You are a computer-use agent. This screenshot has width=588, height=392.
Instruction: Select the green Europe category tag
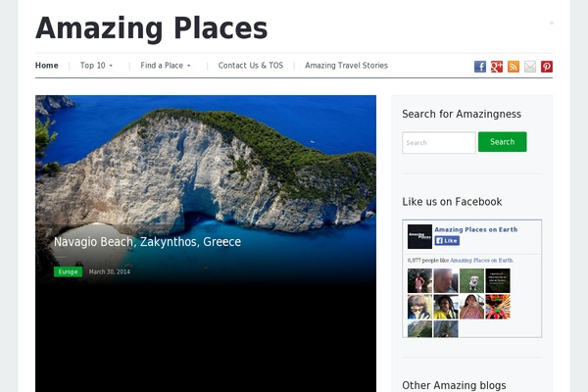68,272
